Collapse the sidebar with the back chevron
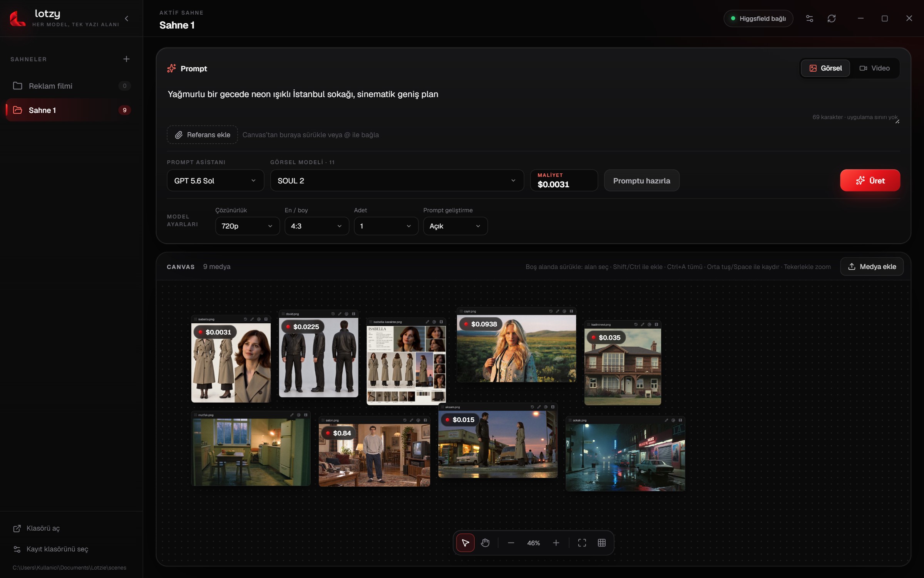924x578 pixels. tap(127, 18)
